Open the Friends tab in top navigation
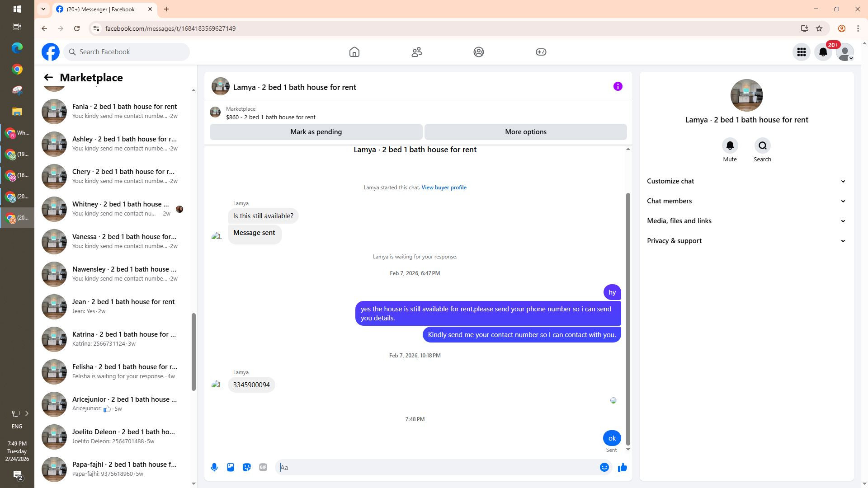The image size is (868, 488). (416, 52)
